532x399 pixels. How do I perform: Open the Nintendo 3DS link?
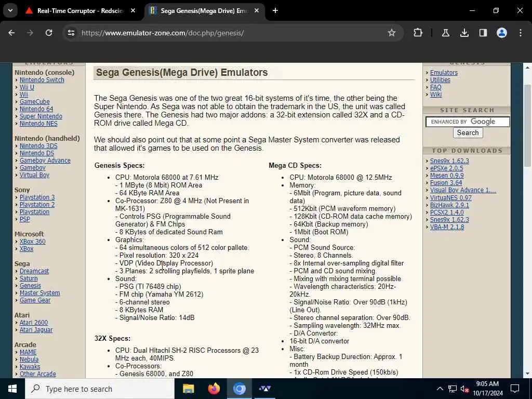tap(38, 146)
